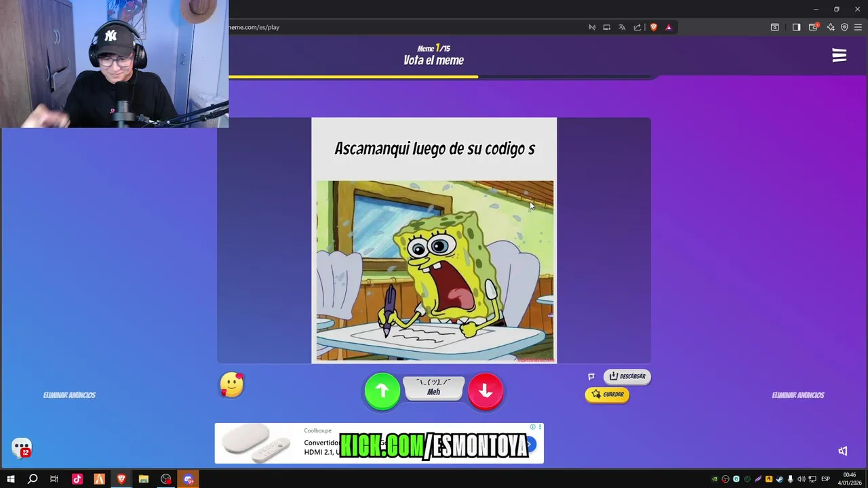Viewport: 868px width, 488px height.
Task: Open OBS Studio taskbar icon
Action: (x=166, y=479)
